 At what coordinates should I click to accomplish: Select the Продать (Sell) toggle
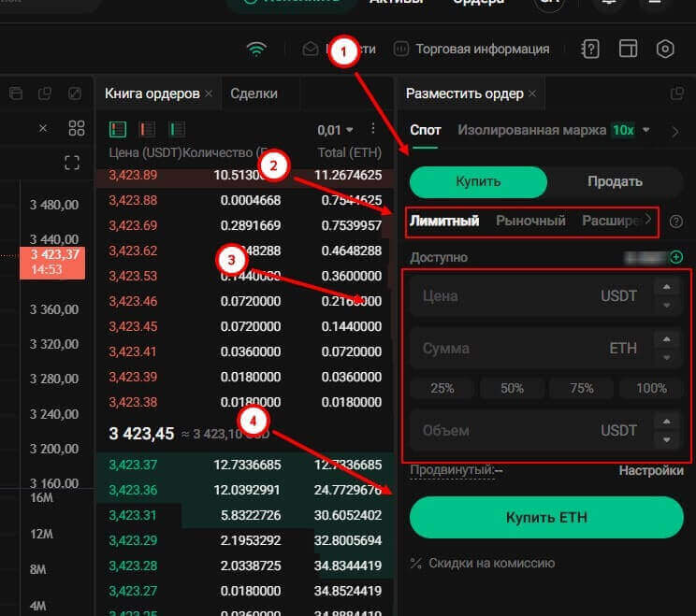click(615, 181)
